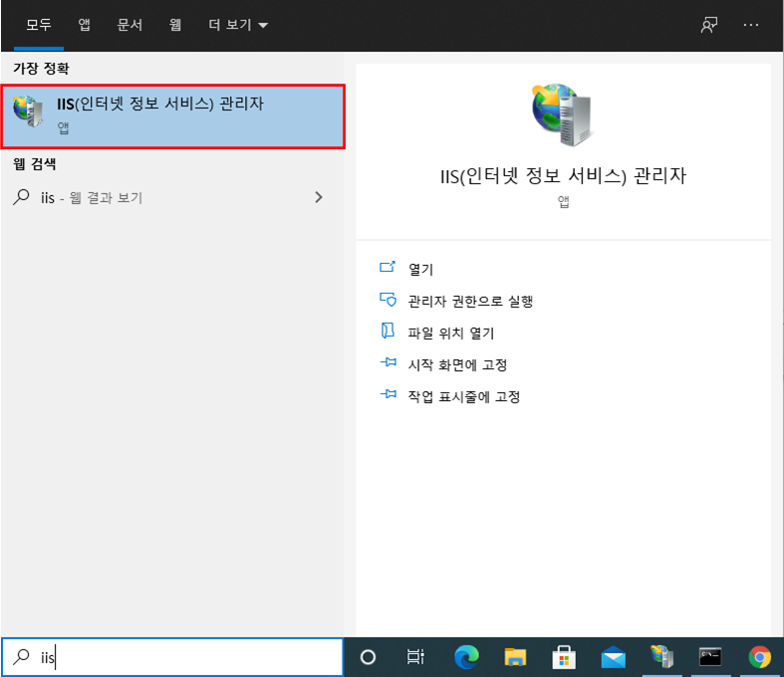Expand the 더 보기 dropdown

click(238, 25)
